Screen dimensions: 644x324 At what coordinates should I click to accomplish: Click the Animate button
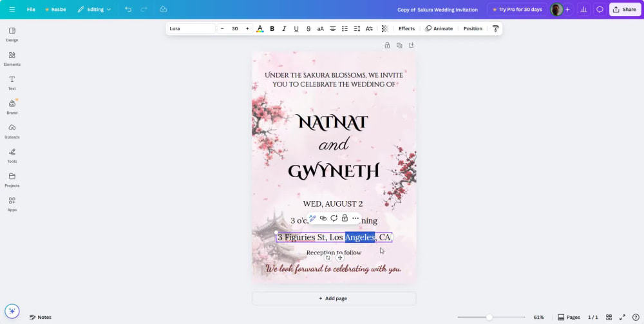[439, 28]
